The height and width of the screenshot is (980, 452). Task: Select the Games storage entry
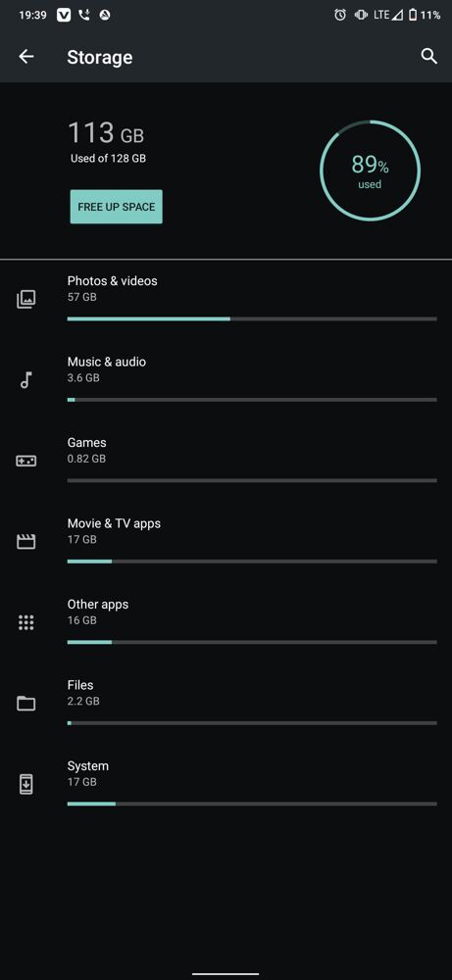click(226, 461)
